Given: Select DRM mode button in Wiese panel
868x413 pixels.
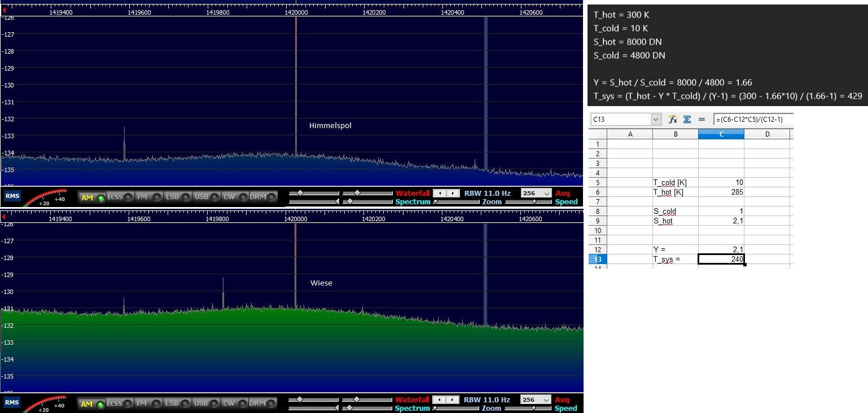Looking at the screenshot, I should coord(264,403).
